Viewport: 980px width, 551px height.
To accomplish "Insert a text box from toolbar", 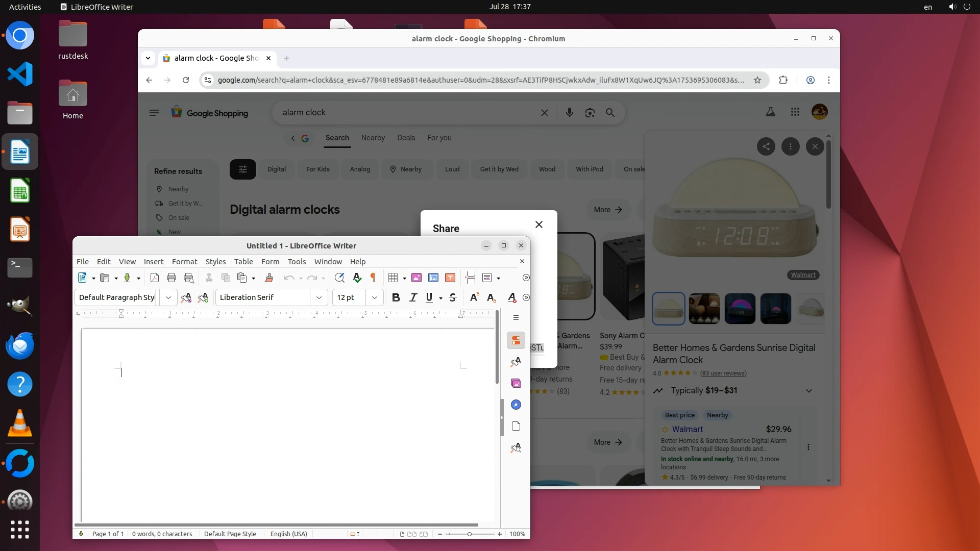I will click(x=450, y=278).
